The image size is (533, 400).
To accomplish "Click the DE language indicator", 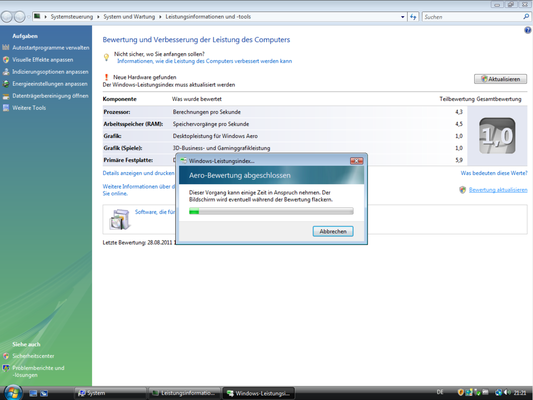I will point(440,392).
